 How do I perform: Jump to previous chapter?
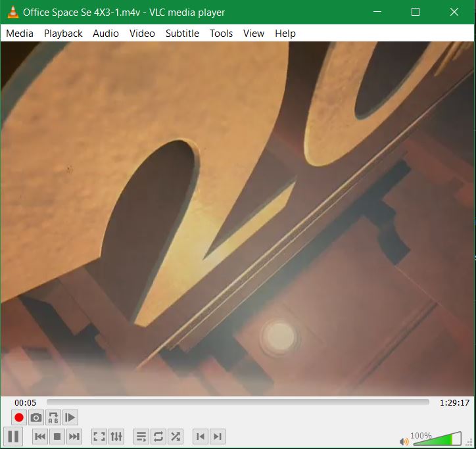tap(201, 437)
